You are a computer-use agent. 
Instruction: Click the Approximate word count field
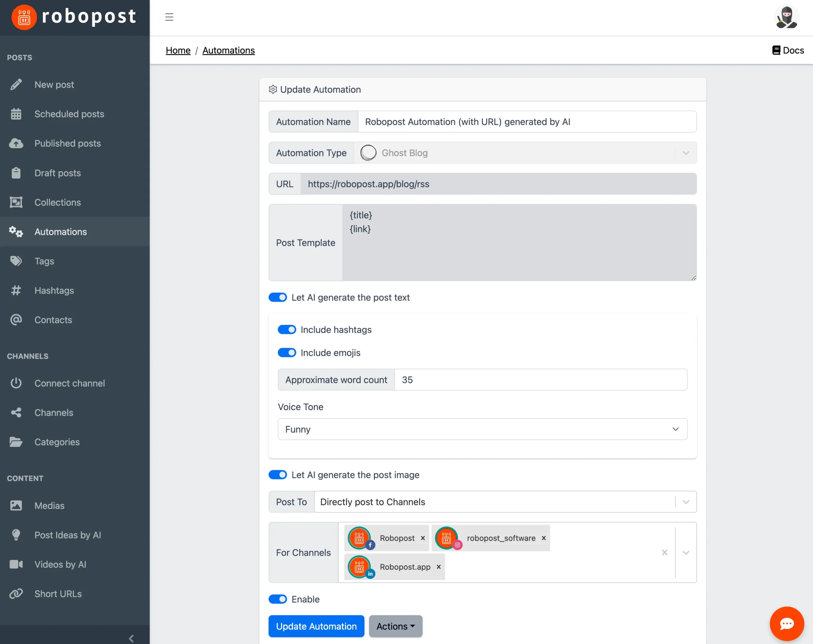(x=541, y=380)
